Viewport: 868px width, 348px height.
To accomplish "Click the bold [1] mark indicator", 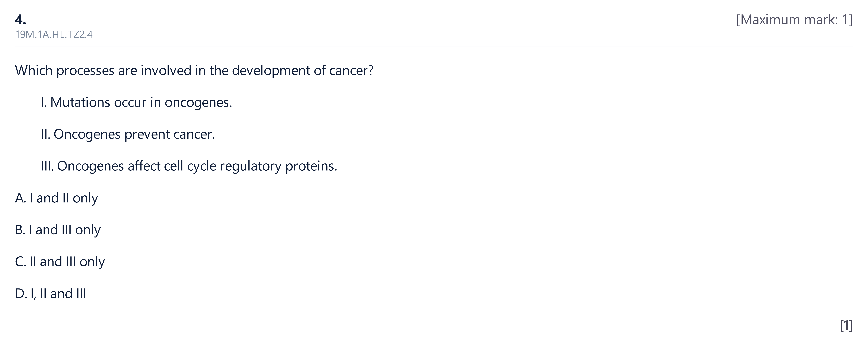I will coord(846,326).
